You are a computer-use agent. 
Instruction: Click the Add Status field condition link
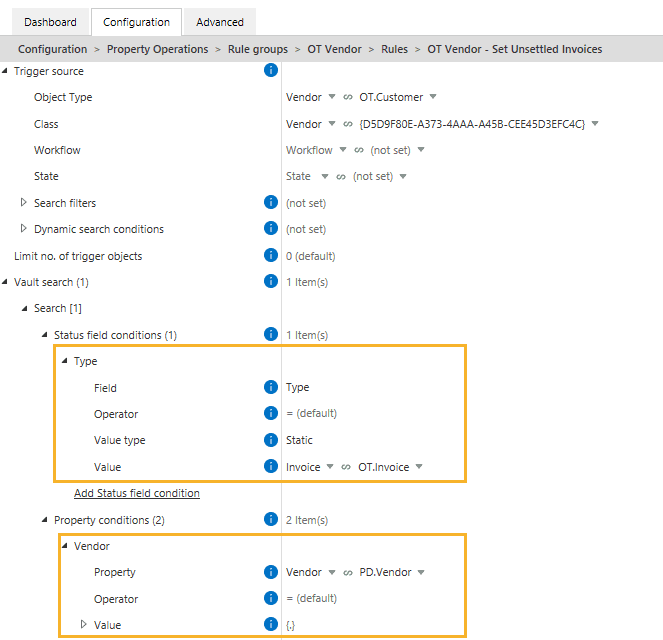(137, 493)
